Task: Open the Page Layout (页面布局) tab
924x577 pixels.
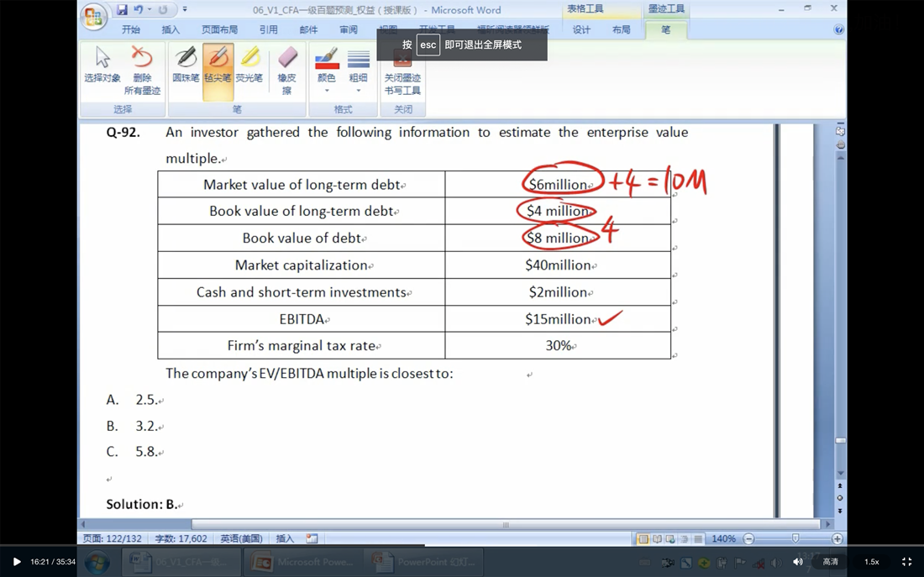Action: click(220, 29)
